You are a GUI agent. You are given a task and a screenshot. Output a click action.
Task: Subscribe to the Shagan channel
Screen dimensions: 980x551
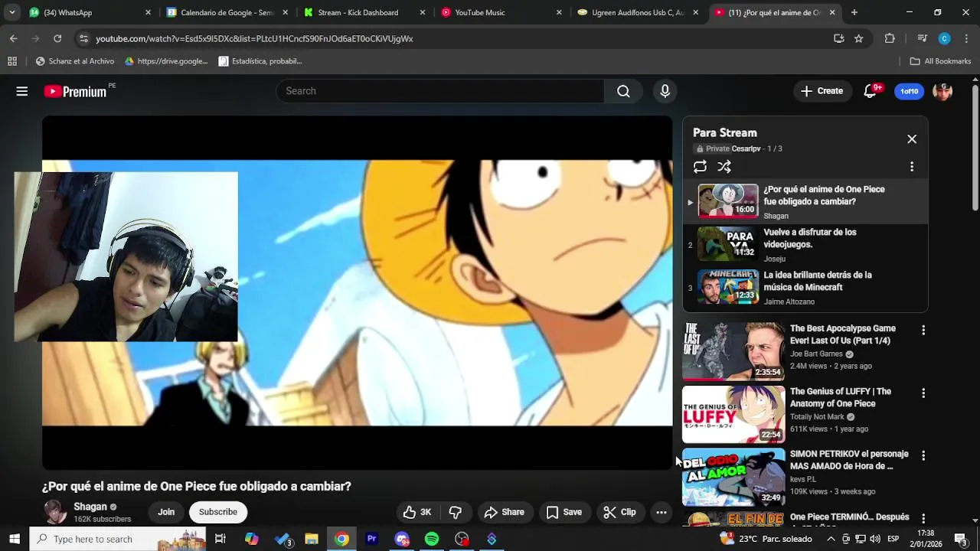pos(218,512)
